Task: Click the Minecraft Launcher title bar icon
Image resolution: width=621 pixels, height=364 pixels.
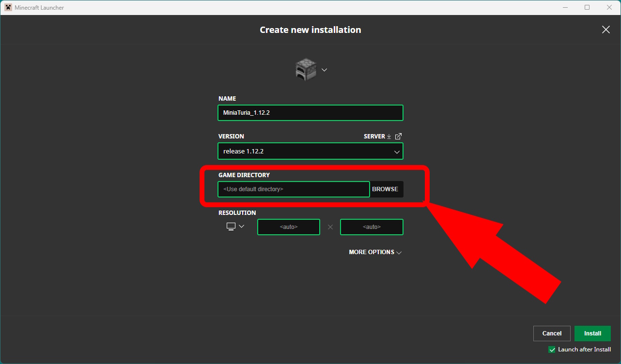Action: coord(8,7)
